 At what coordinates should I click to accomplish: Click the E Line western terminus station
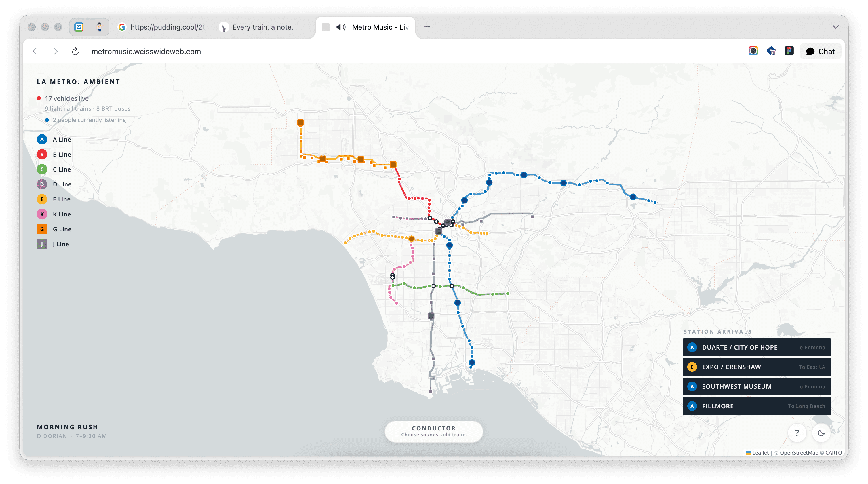tap(345, 243)
